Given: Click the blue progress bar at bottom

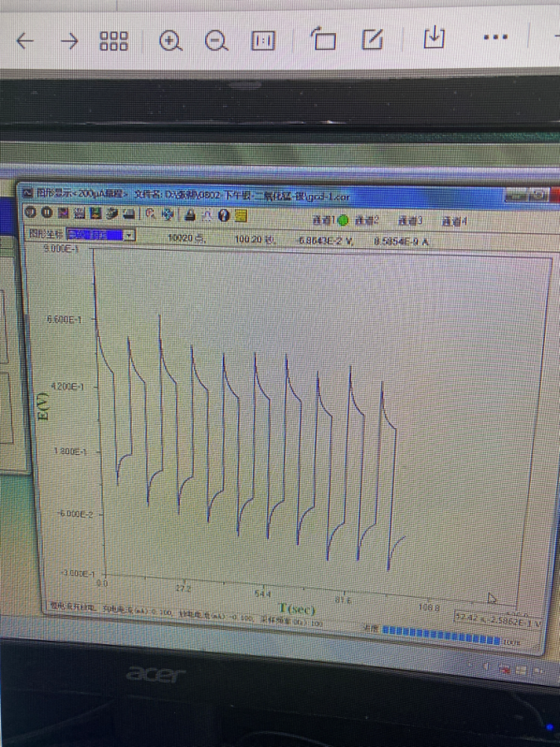Looking at the screenshot, I should click(x=441, y=637).
